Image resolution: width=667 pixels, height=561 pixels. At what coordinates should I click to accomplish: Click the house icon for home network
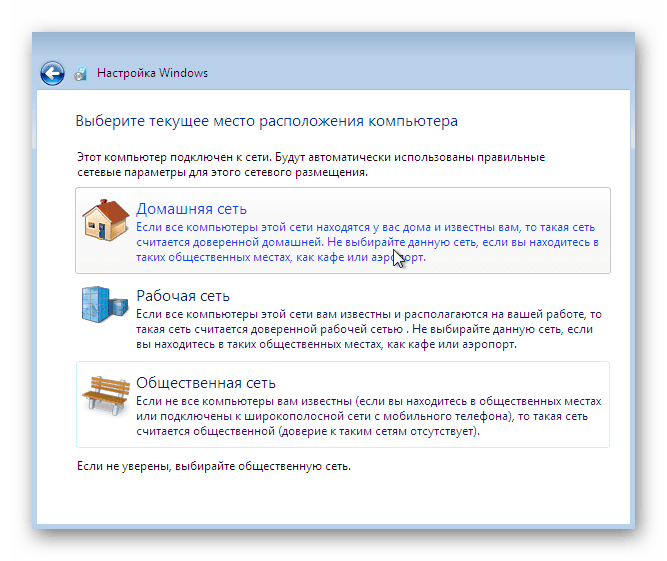[105, 220]
